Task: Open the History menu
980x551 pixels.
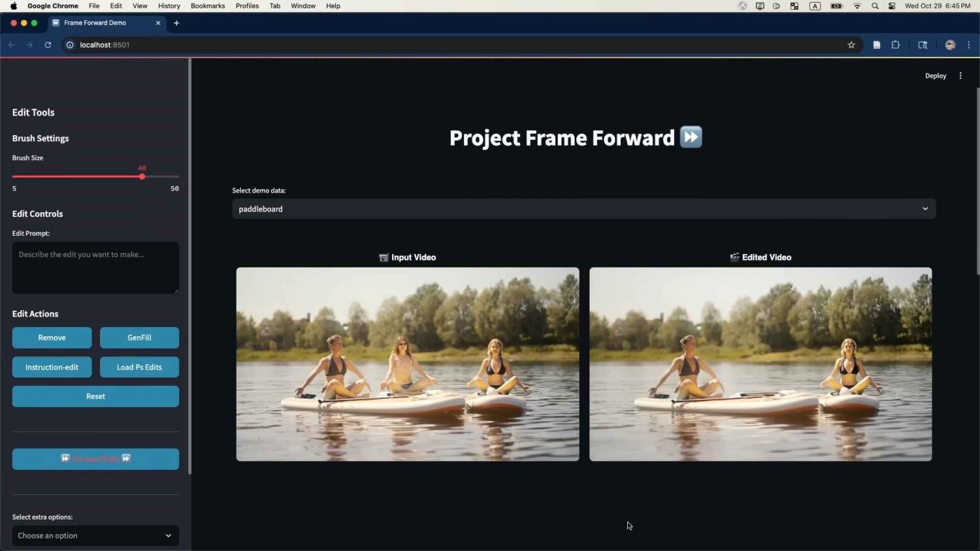Action: 169,6
